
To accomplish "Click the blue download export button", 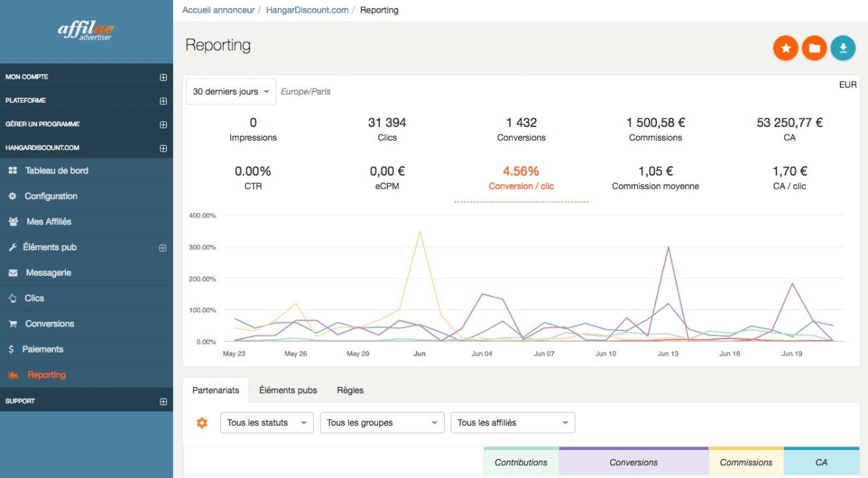I will [x=843, y=48].
